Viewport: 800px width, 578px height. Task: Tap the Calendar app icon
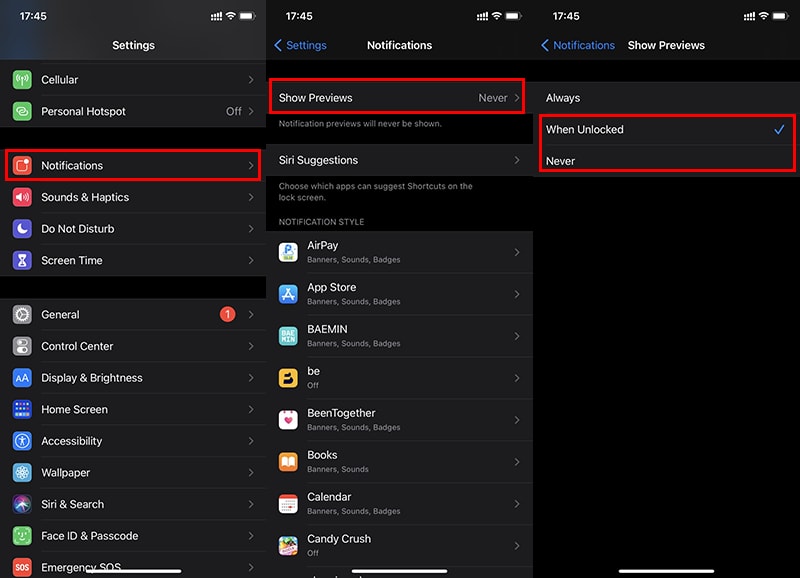tap(288, 504)
